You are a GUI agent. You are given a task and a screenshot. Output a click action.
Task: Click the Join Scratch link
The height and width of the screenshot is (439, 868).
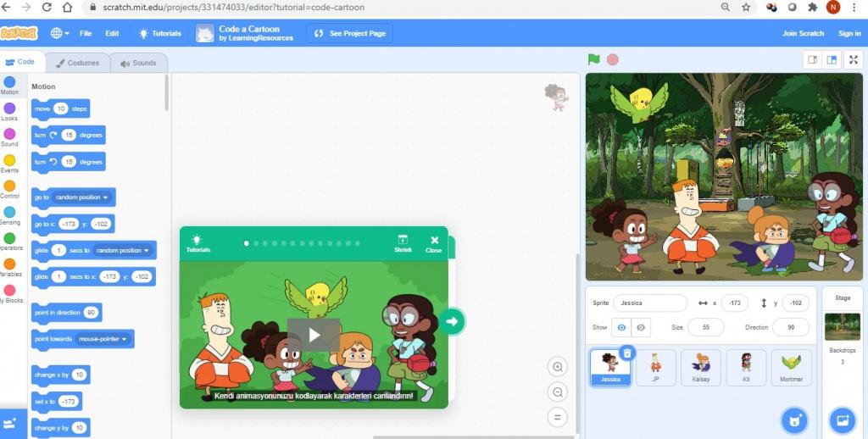[803, 33]
